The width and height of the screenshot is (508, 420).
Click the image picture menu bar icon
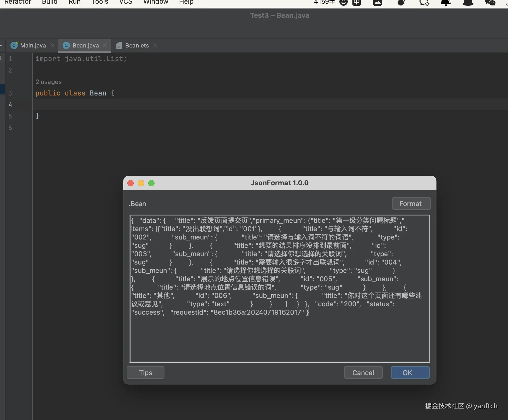tap(377, 3)
